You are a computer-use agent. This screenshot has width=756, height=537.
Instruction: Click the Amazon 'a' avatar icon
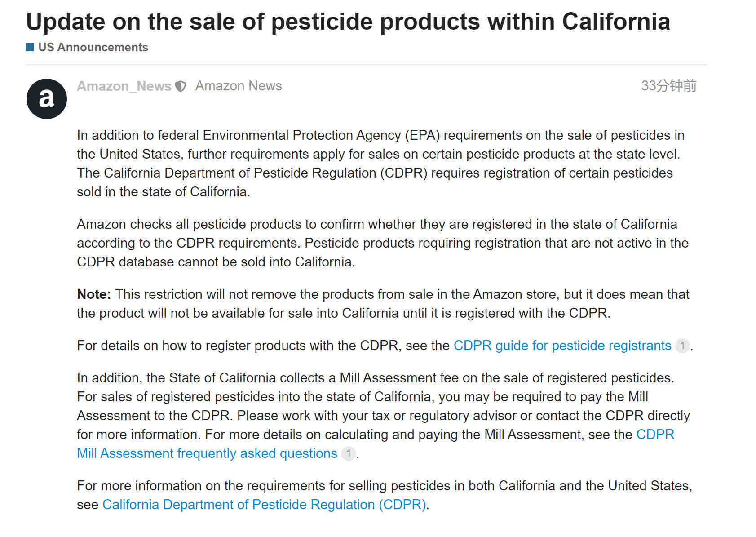(47, 99)
